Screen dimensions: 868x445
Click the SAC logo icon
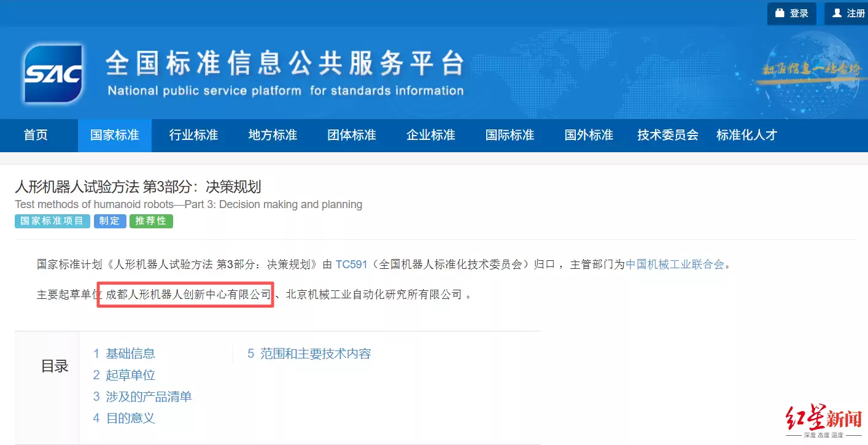click(x=54, y=74)
